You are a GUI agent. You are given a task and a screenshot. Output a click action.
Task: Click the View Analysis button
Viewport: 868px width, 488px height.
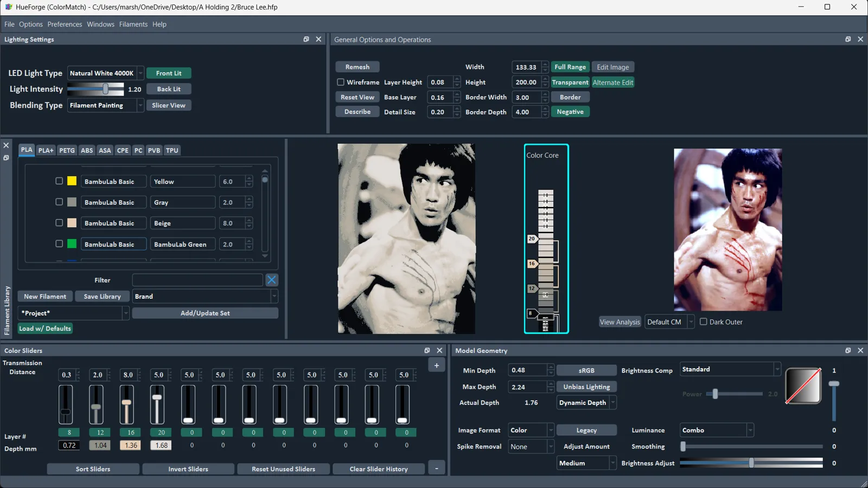tap(620, 322)
